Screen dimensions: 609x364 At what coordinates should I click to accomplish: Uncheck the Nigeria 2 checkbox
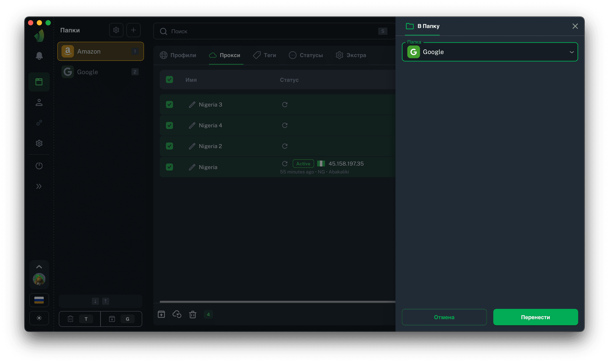(x=169, y=146)
